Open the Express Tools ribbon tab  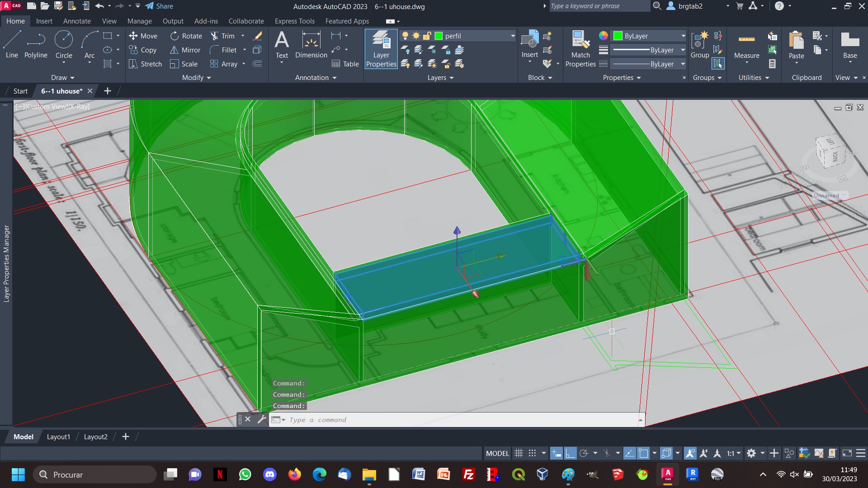tap(294, 21)
